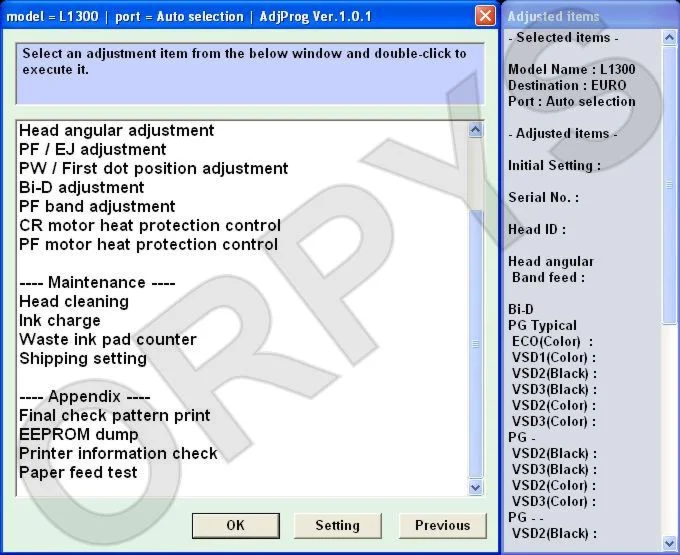
Task: Click Initial Setting label in side panel
Action: 554,166
